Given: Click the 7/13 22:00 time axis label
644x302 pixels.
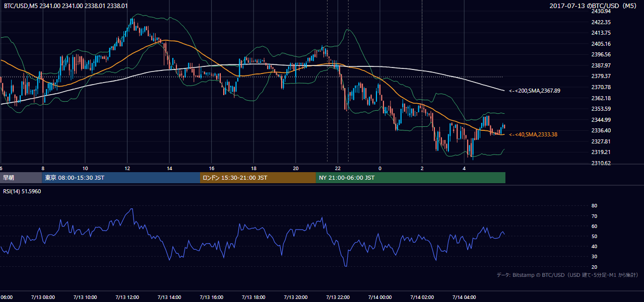Looking at the screenshot, I should (x=338, y=297).
